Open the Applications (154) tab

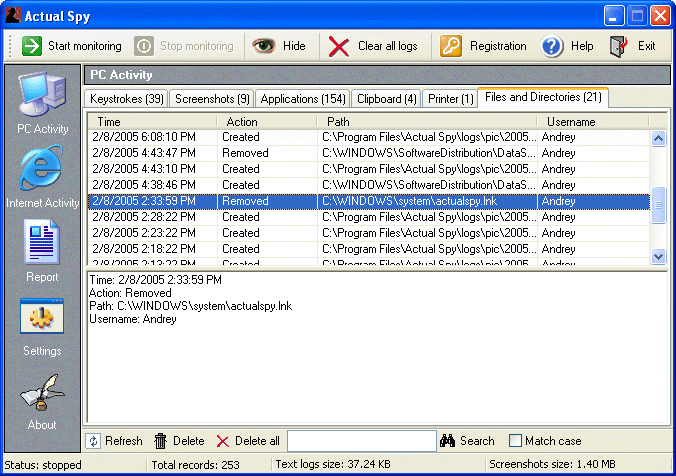click(303, 99)
